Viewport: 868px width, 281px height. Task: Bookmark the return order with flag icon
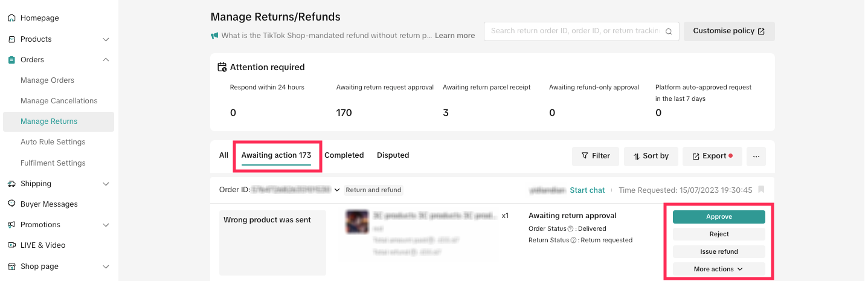(761, 190)
